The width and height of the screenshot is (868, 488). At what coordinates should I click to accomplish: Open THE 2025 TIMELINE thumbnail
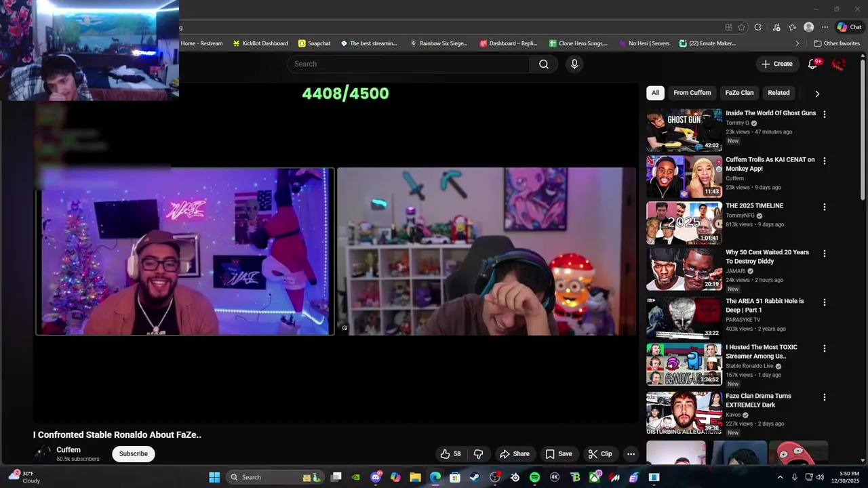[x=684, y=223]
